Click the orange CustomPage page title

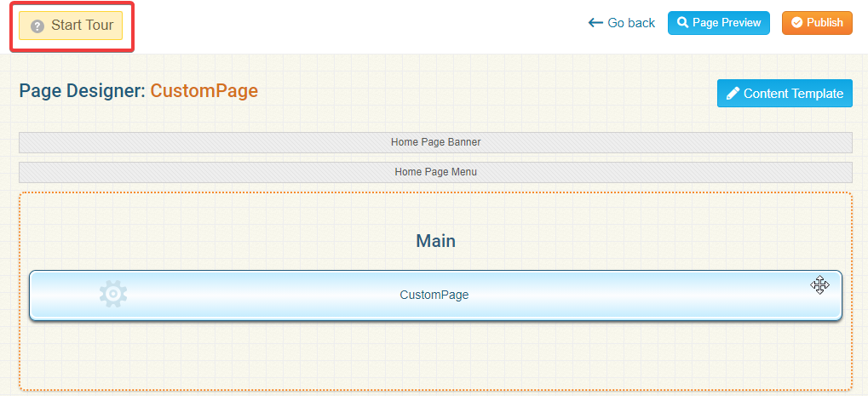point(204,91)
